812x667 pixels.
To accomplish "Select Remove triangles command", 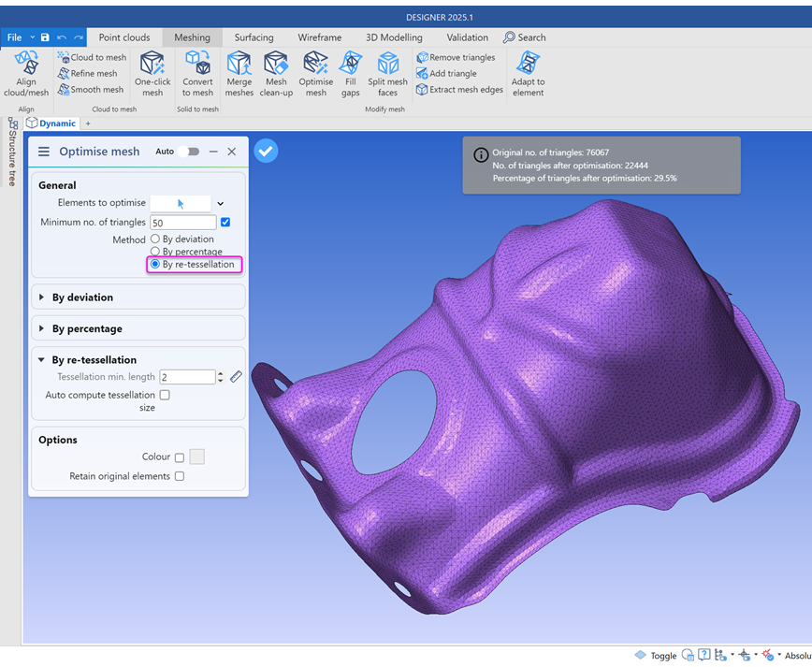I will tap(456, 57).
